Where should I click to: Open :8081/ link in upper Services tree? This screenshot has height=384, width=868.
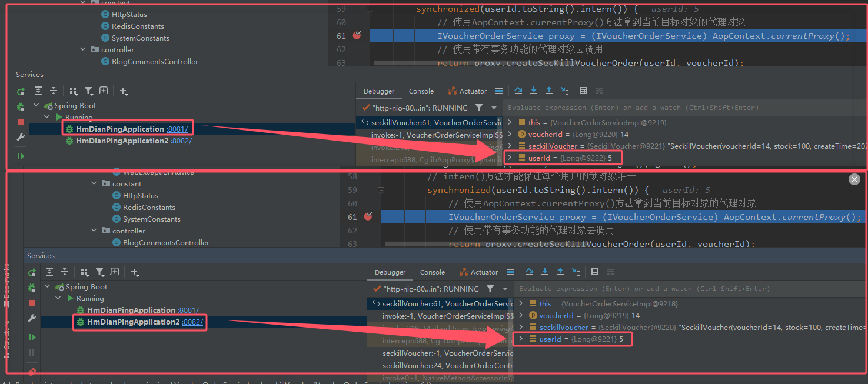(177, 129)
